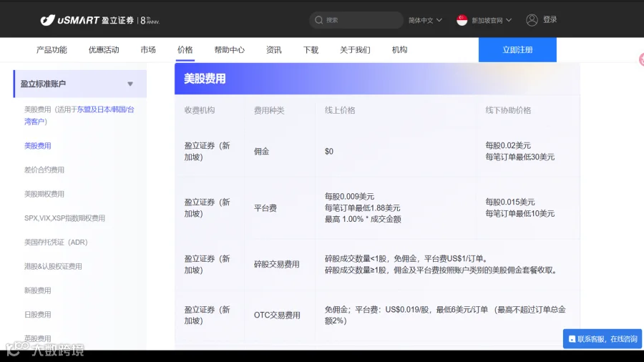Screen dimensions: 644x362
Task: Click the 线上价格 column header
Action: [x=340, y=110]
